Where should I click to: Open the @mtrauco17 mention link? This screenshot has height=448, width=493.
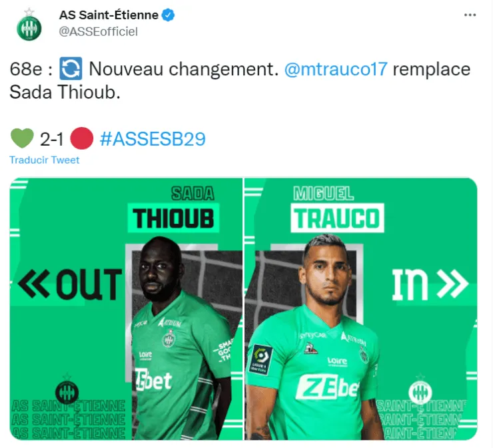point(336,69)
